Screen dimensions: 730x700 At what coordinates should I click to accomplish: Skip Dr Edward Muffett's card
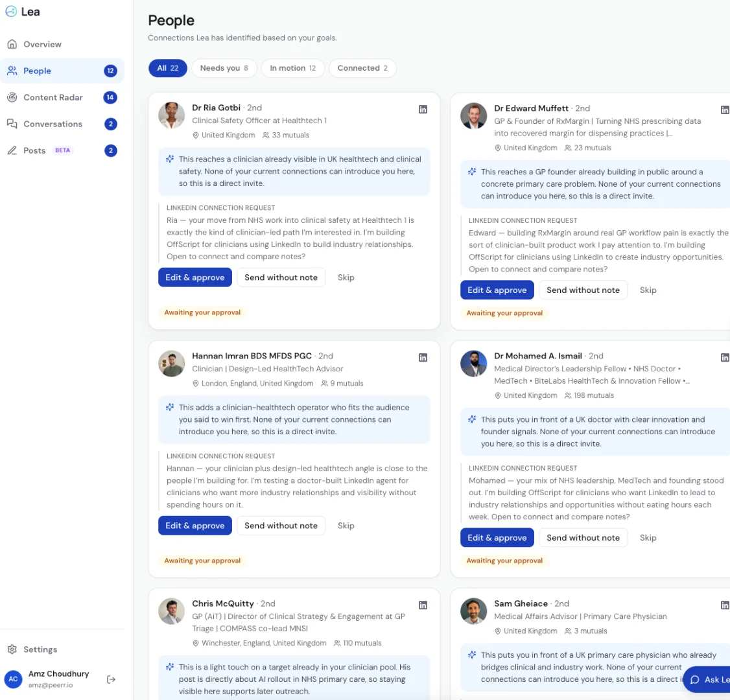648,290
